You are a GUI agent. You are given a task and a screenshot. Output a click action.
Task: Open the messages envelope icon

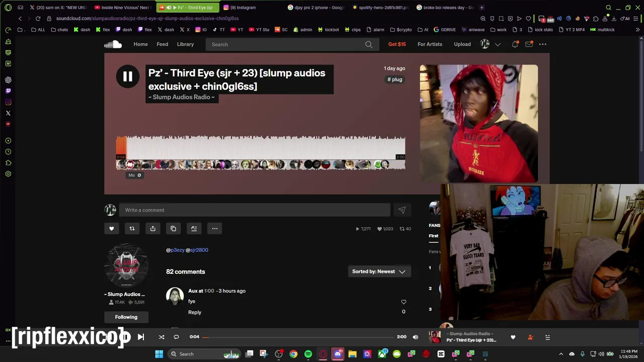tap(529, 44)
